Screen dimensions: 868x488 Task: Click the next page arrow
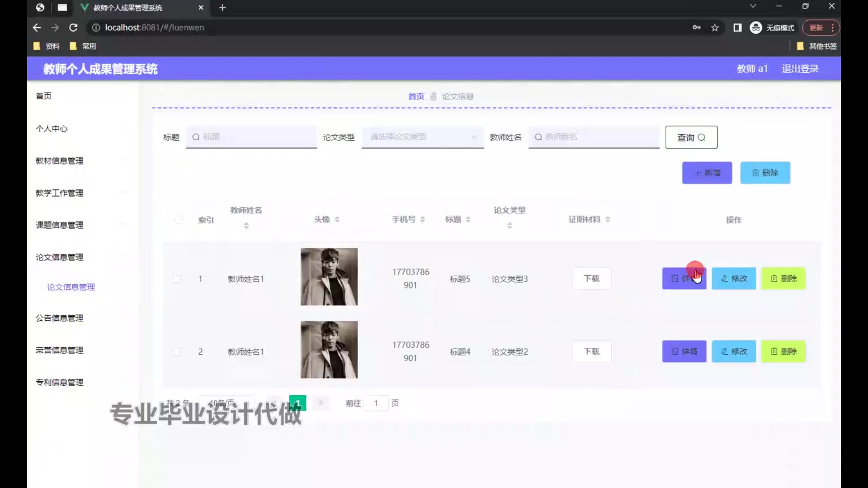321,403
